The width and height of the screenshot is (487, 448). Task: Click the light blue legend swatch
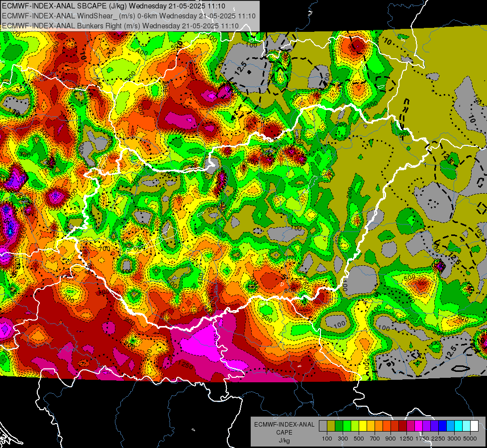click(450, 426)
